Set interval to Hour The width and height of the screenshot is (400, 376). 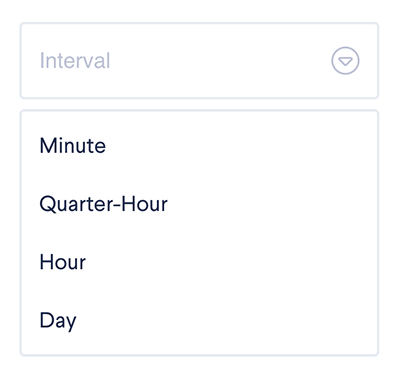click(199, 262)
